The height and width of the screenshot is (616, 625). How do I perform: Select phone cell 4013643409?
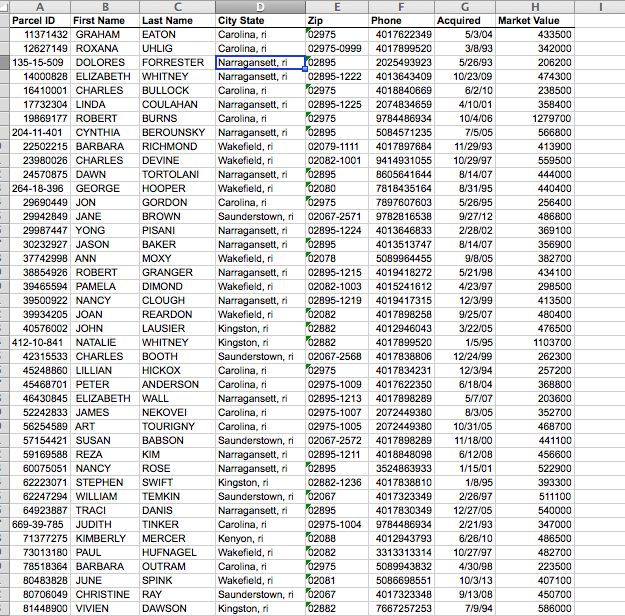401,77
